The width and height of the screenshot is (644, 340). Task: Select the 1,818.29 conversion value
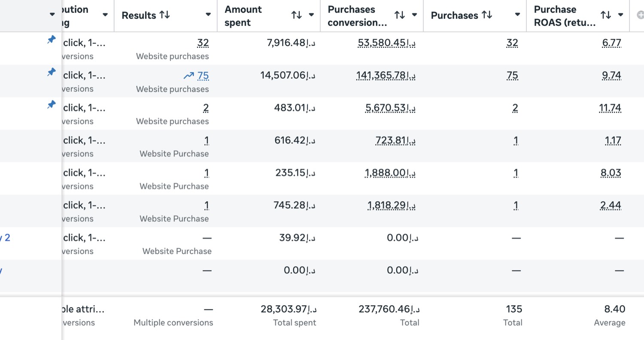(x=391, y=205)
